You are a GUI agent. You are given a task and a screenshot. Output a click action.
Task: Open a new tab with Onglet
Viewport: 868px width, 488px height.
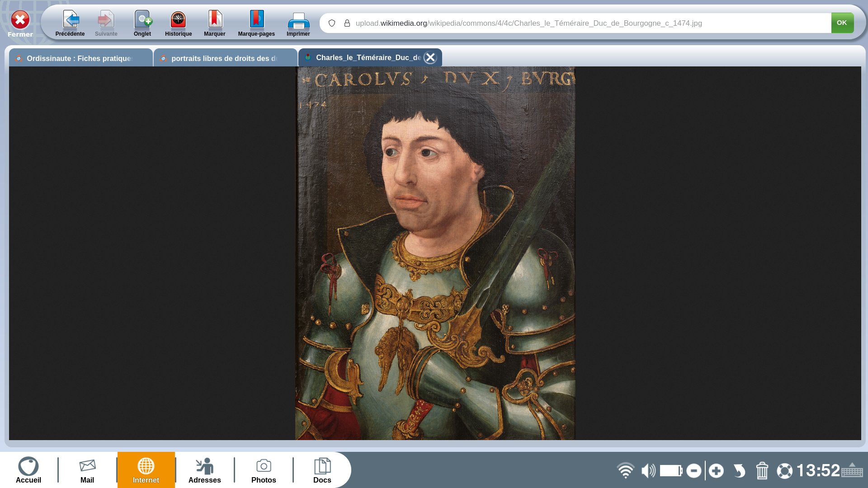click(x=142, y=23)
